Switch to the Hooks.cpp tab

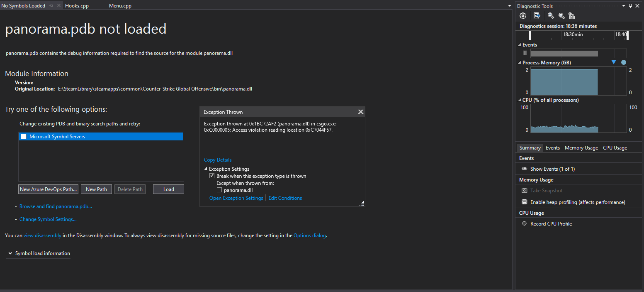(77, 6)
